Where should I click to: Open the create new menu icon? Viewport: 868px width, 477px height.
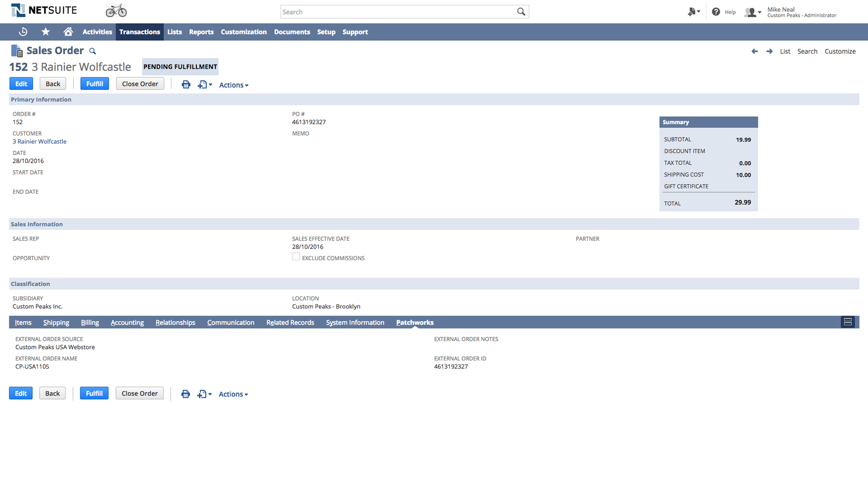point(694,11)
